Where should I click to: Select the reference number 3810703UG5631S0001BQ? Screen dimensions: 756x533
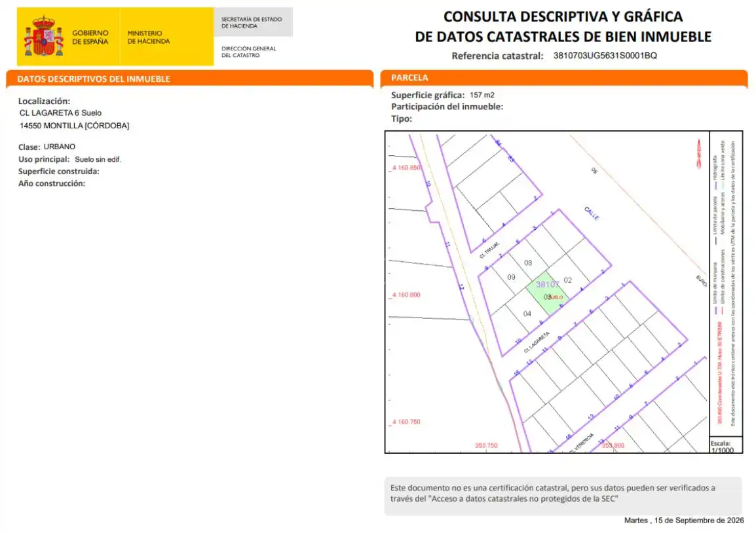(605, 56)
